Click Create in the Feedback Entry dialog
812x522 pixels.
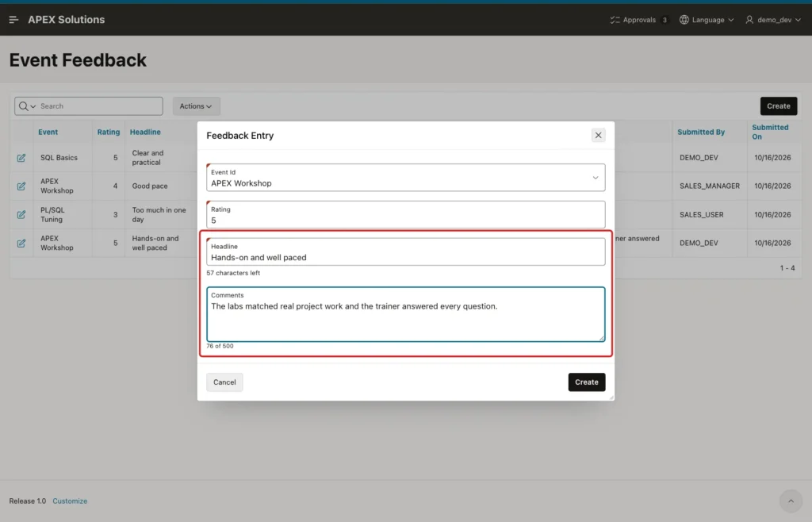pyautogui.click(x=587, y=382)
